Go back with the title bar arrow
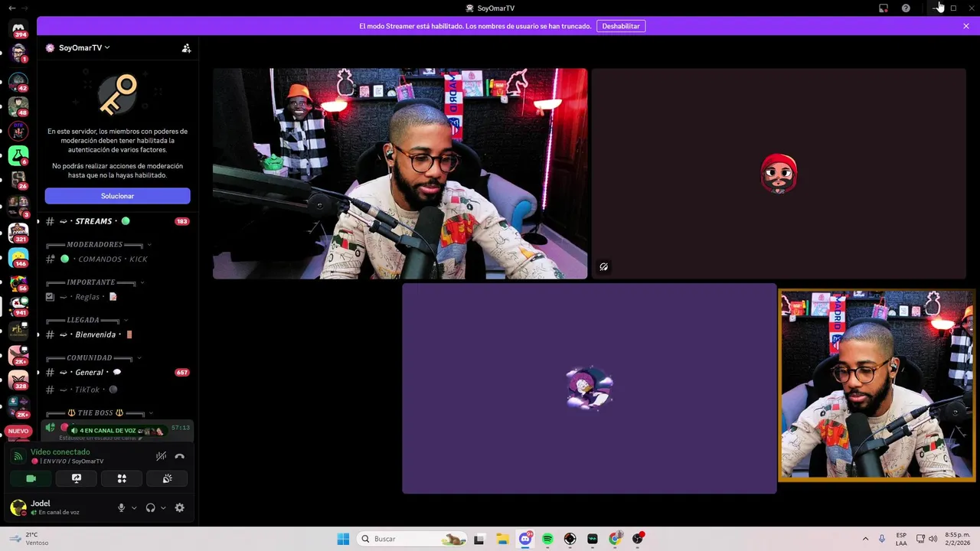This screenshot has width=980, height=551. [x=11, y=8]
